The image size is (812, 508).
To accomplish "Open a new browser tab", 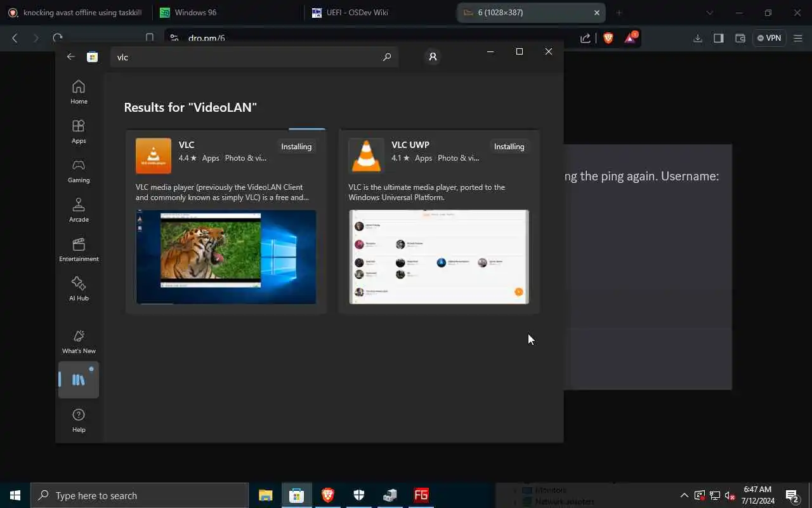I will (619, 12).
